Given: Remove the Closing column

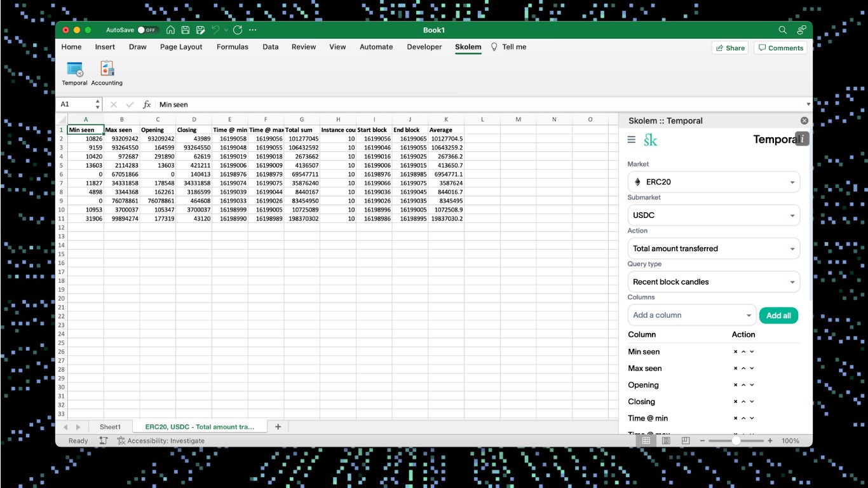Looking at the screenshot, I should 735,402.
